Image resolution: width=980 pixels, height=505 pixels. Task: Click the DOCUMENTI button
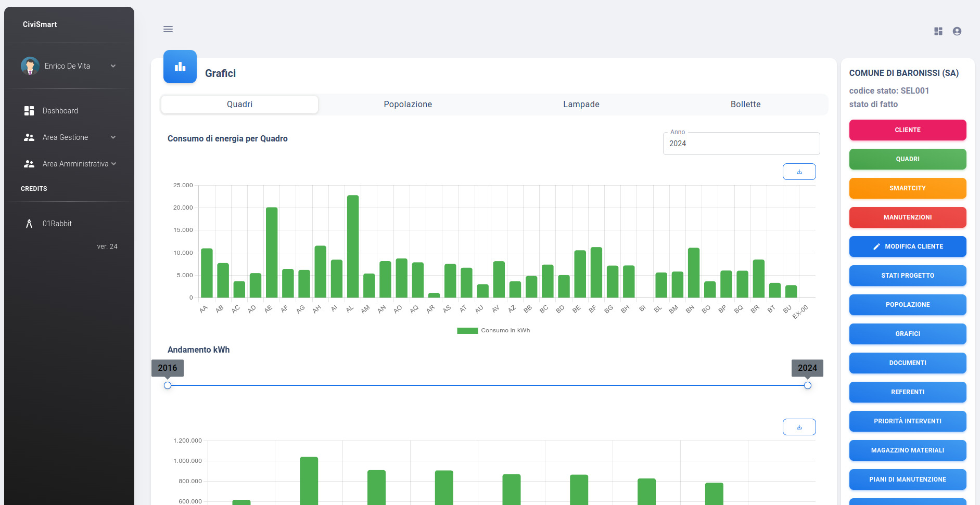(908, 363)
